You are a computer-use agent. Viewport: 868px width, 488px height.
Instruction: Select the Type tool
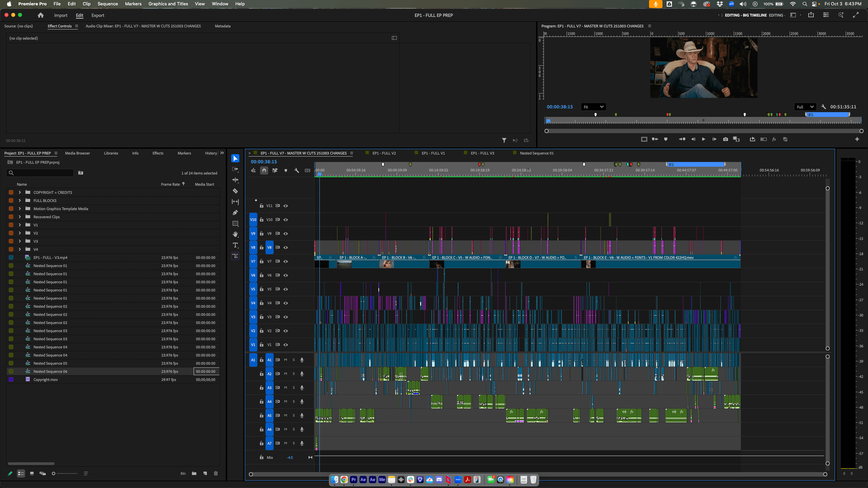tap(235, 245)
